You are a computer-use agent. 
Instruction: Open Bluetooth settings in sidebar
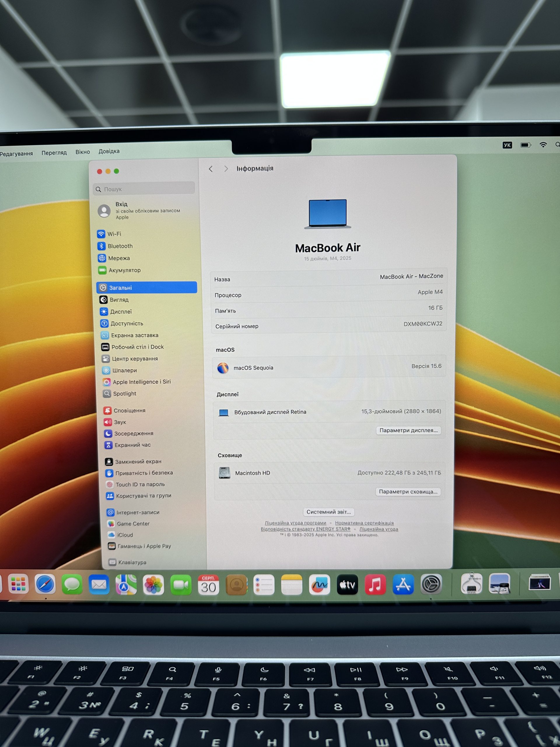(x=115, y=246)
